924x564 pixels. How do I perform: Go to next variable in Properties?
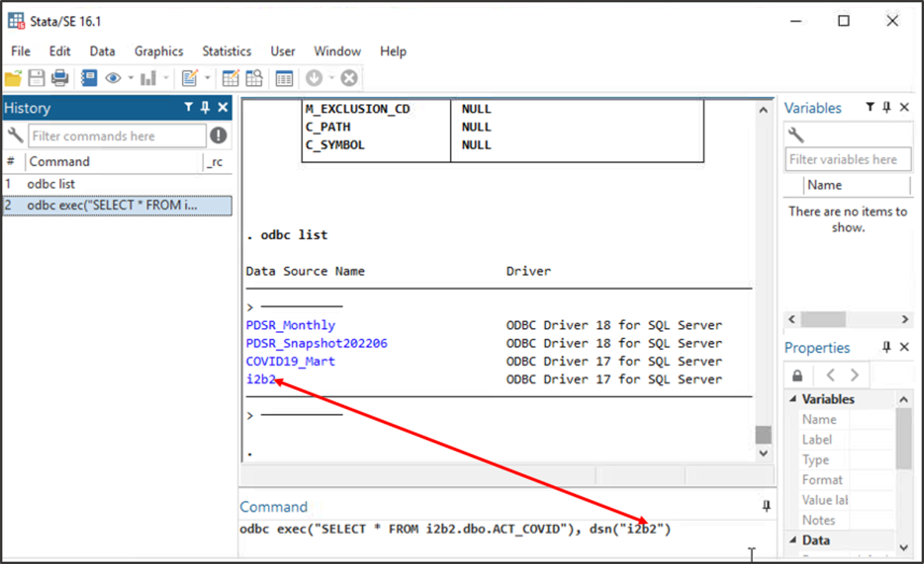point(855,375)
